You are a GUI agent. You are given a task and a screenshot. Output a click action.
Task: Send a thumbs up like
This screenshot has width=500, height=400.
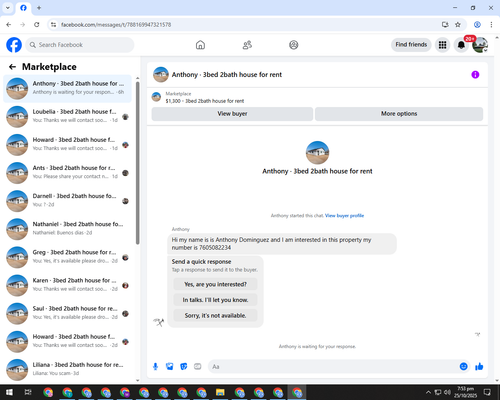[479, 367]
